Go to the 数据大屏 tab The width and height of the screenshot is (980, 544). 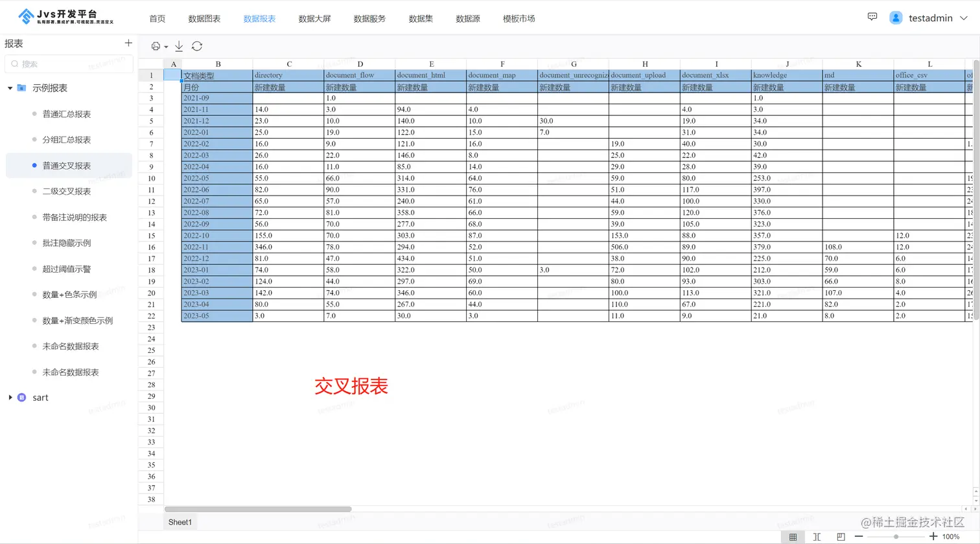click(x=314, y=19)
